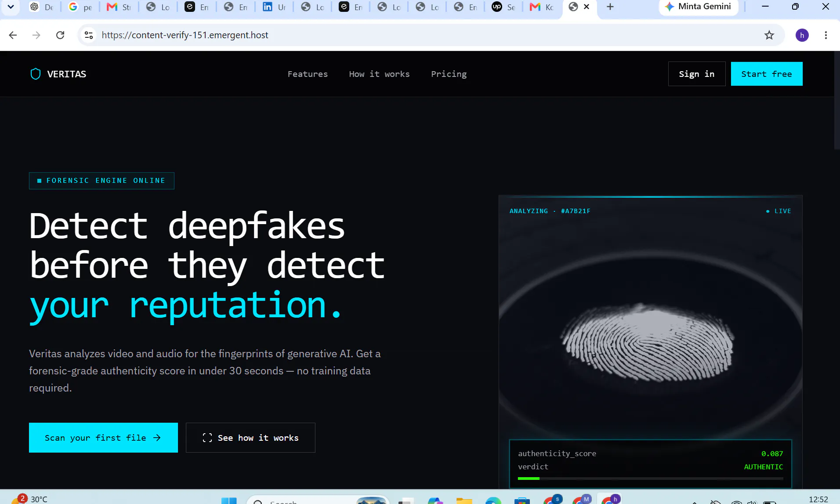Click the page vertical scrollbar
Viewport: 840px width, 504px height.
tap(836, 101)
